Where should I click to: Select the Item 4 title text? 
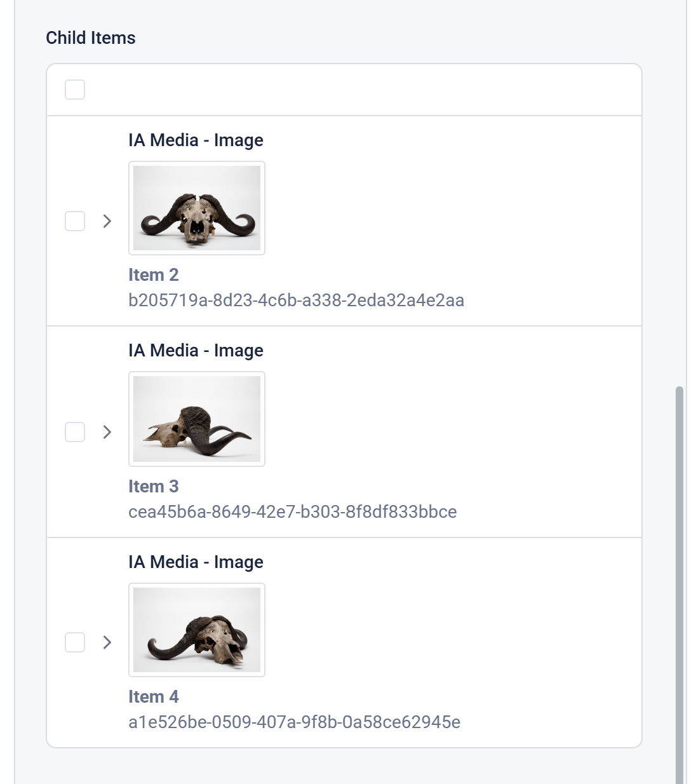tap(154, 697)
